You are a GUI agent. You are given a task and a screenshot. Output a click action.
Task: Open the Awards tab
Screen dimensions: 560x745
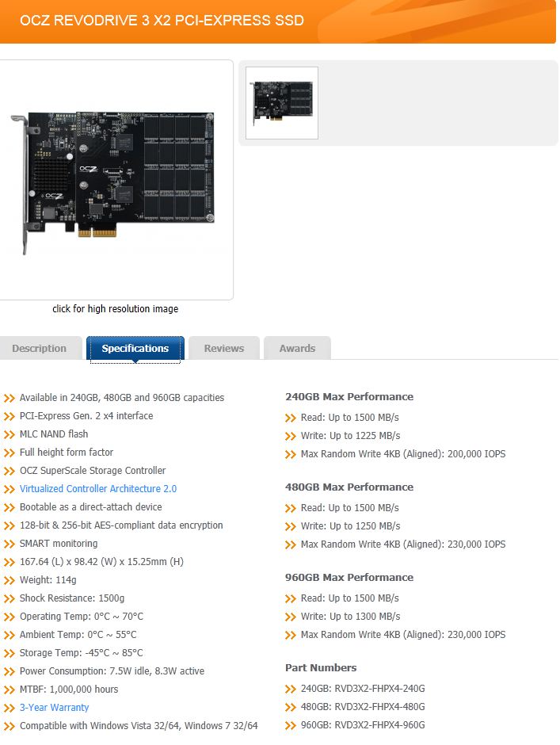coord(297,348)
